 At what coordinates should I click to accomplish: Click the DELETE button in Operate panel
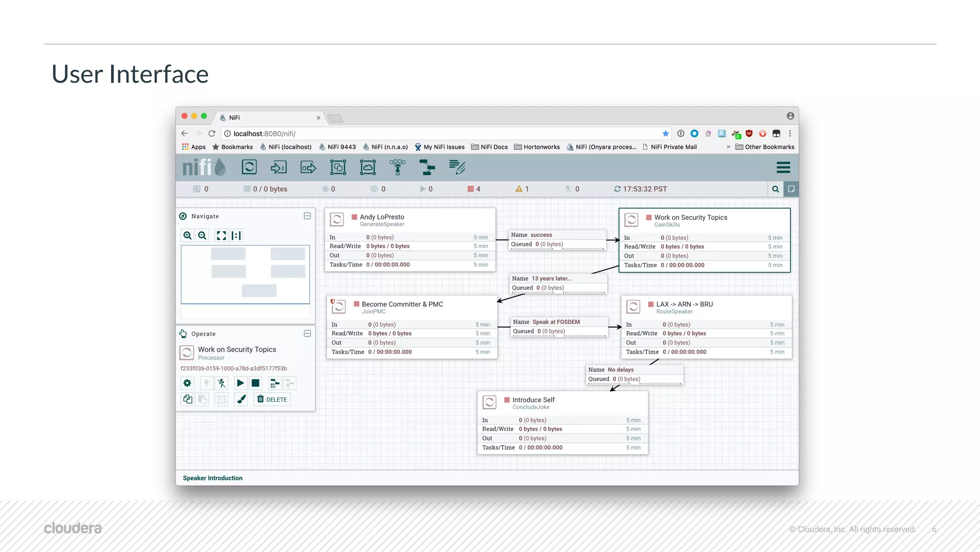[272, 399]
